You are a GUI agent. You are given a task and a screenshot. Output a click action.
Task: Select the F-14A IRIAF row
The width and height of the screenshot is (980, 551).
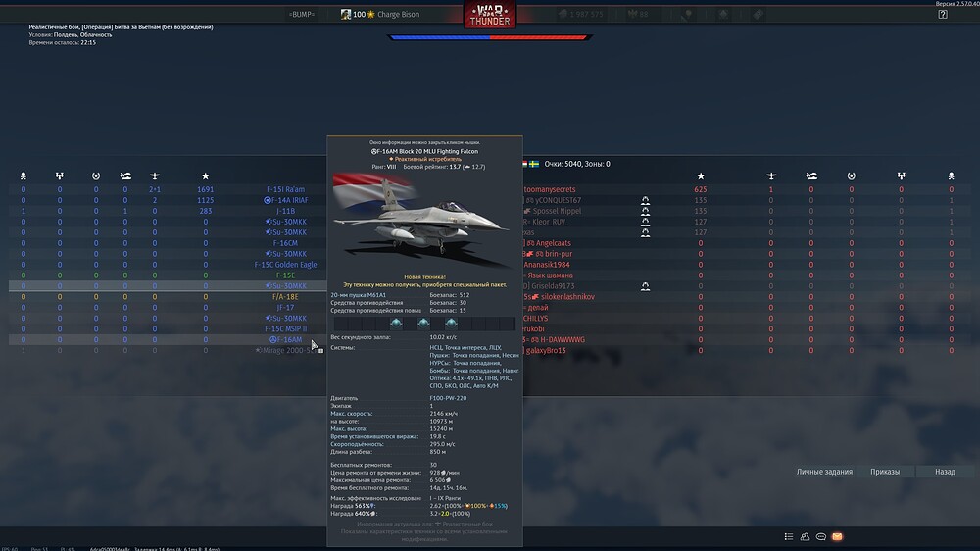pyautogui.click(x=168, y=200)
